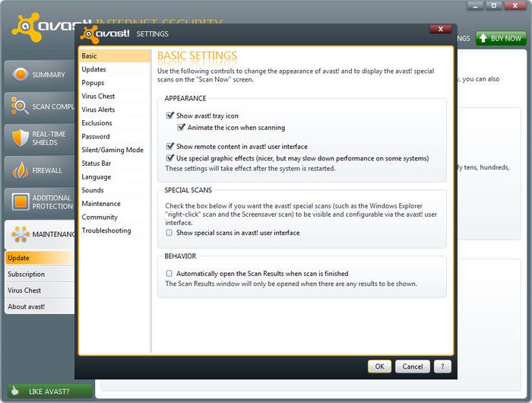Click the Like Avast thumbs-up icon

15,391
